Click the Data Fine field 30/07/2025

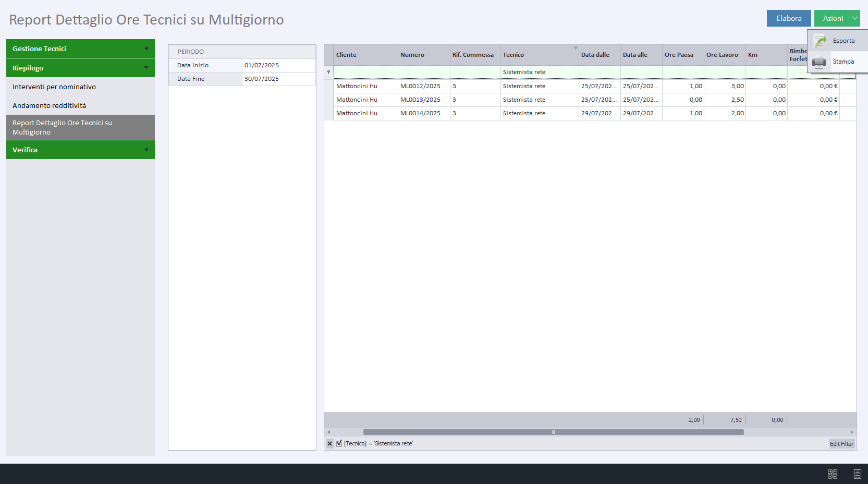278,79
